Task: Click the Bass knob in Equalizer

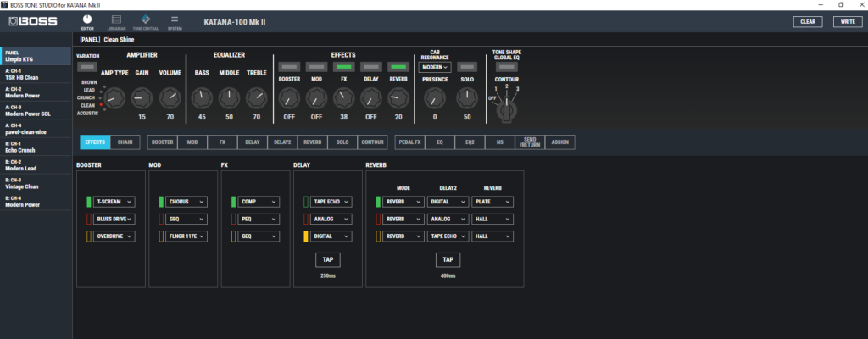Action: pyautogui.click(x=202, y=98)
